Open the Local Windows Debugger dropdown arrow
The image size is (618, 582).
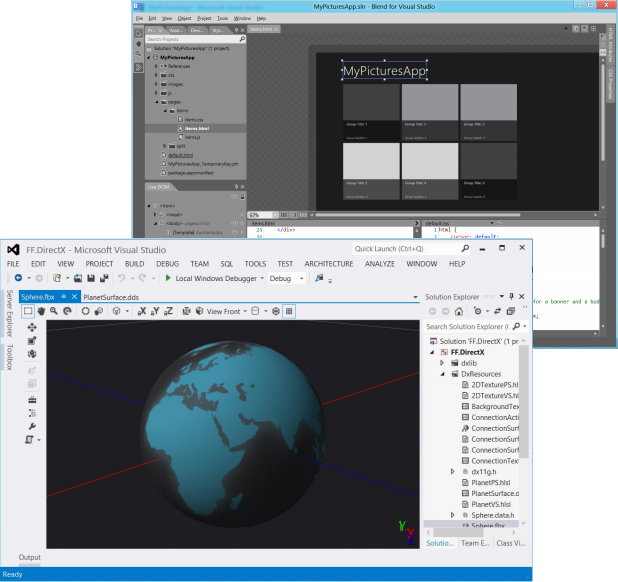tap(262, 279)
